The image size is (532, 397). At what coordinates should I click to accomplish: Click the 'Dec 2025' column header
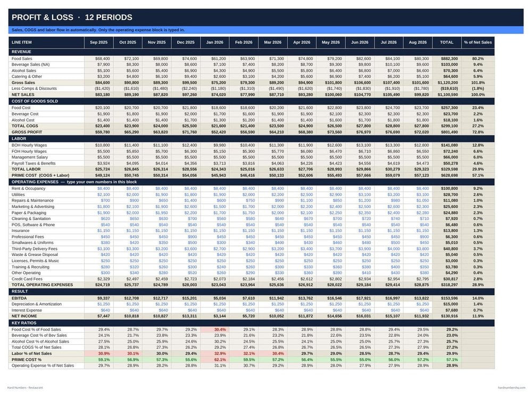186,43
